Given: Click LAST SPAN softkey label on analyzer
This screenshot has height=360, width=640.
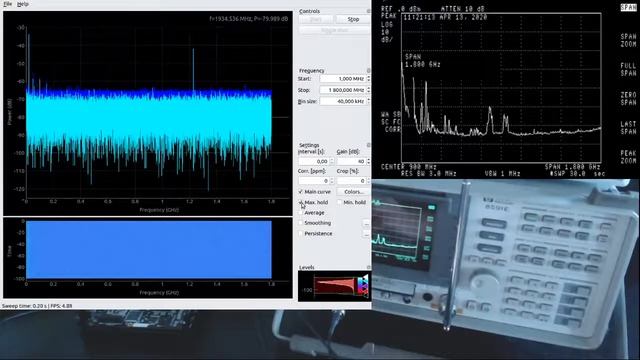Looking at the screenshot, I should (628, 128).
